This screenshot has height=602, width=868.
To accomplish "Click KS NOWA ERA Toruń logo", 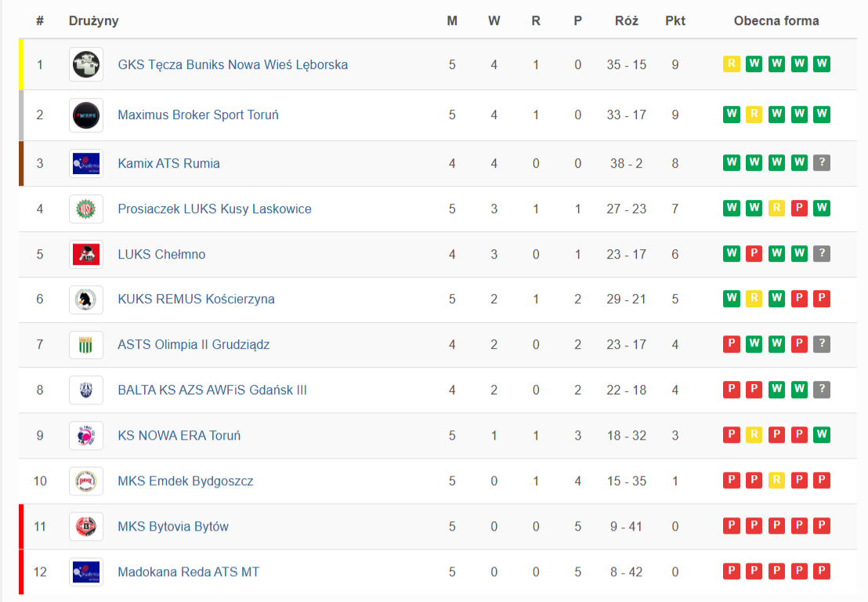I will [x=86, y=436].
